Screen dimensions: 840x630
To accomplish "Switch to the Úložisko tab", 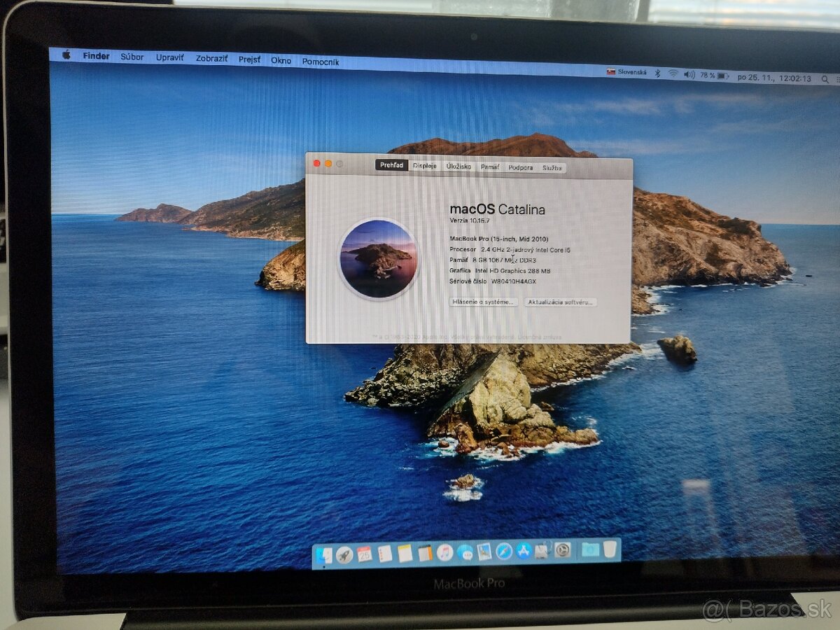I will click(459, 167).
